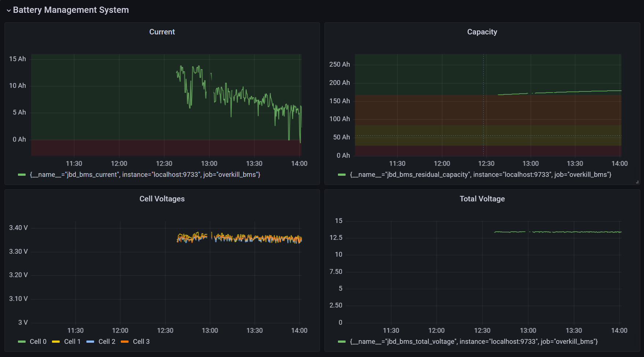
Task: Click the Battery Management System row title
Action: (x=71, y=10)
